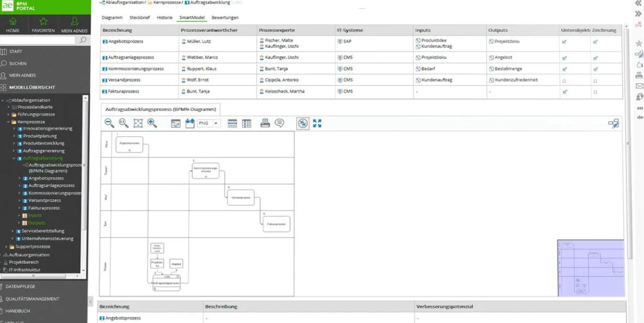The image size is (644, 323).
Task: Check the Zeichnung box for Fakturaprozess
Action: [595, 92]
